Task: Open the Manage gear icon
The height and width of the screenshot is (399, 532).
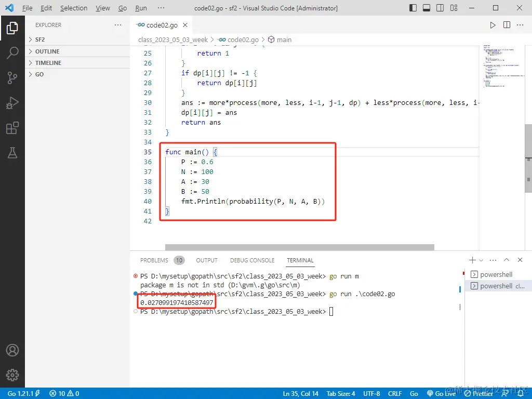Action: pyautogui.click(x=12, y=375)
